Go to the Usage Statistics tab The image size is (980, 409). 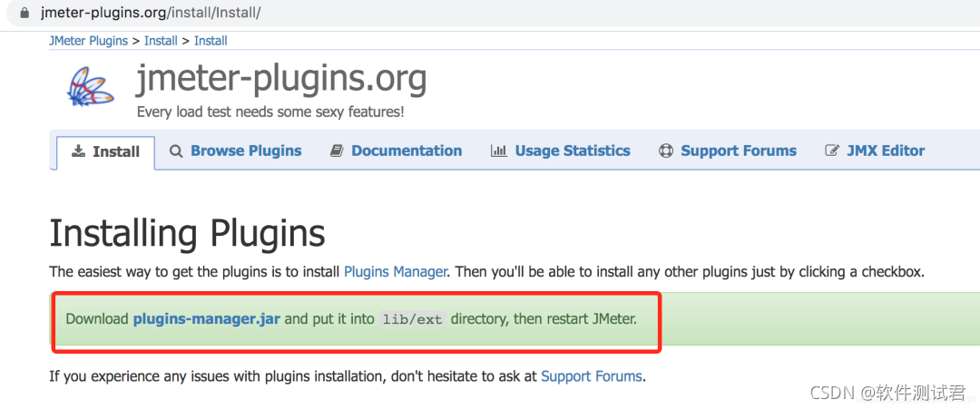561,151
